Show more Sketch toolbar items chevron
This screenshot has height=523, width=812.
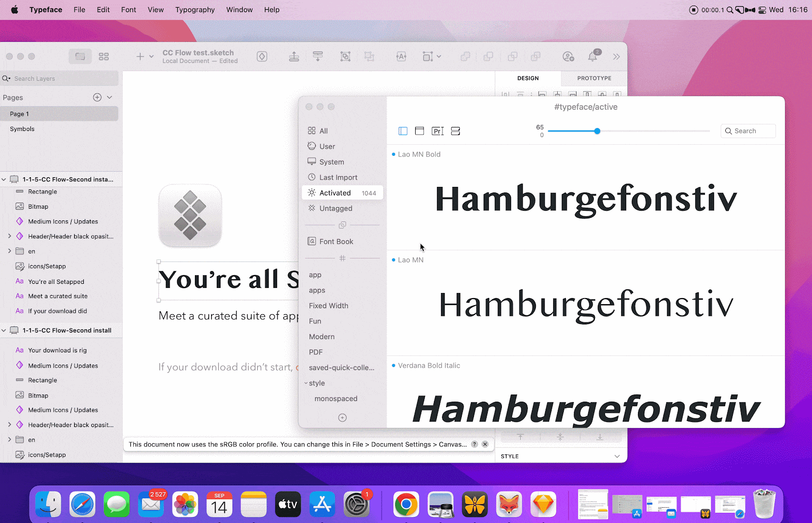[x=617, y=56]
